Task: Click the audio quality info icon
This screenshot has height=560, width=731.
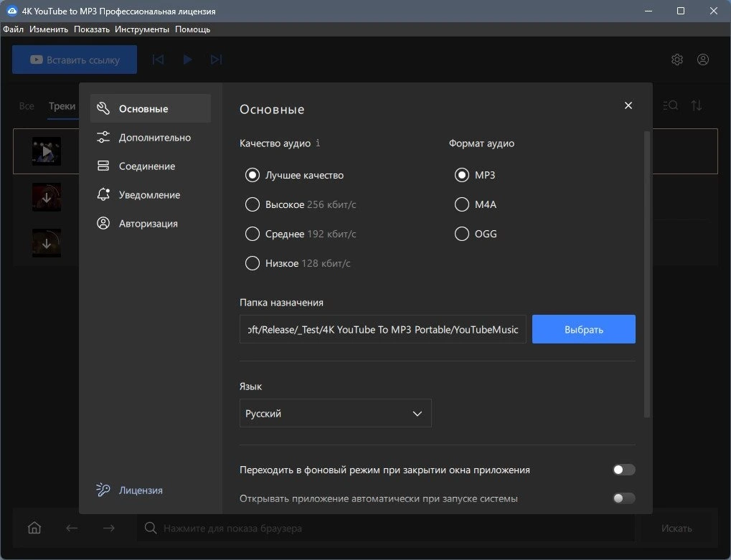Action: 318,143
